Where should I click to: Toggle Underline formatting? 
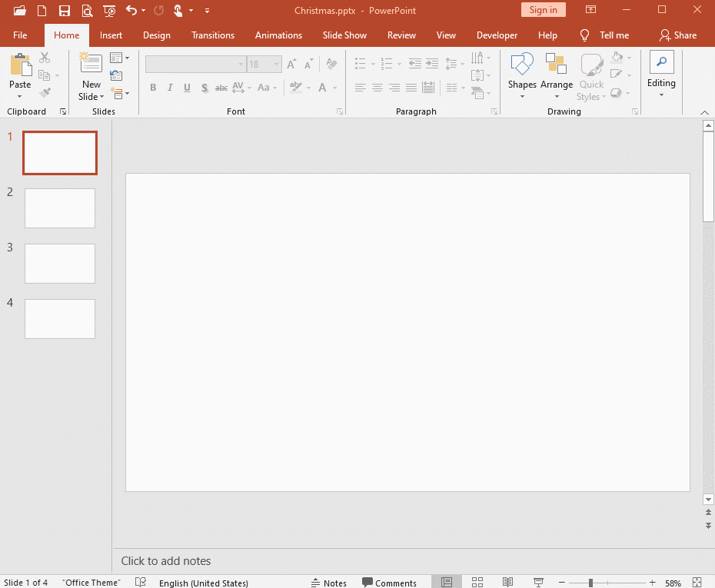click(187, 88)
